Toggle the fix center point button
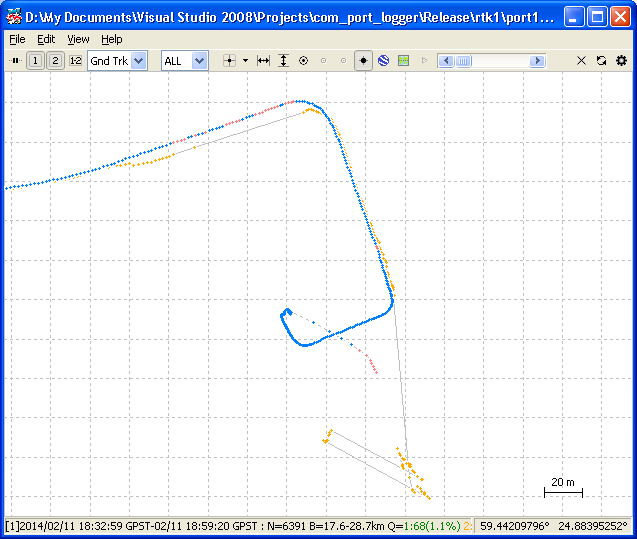 [363, 61]
